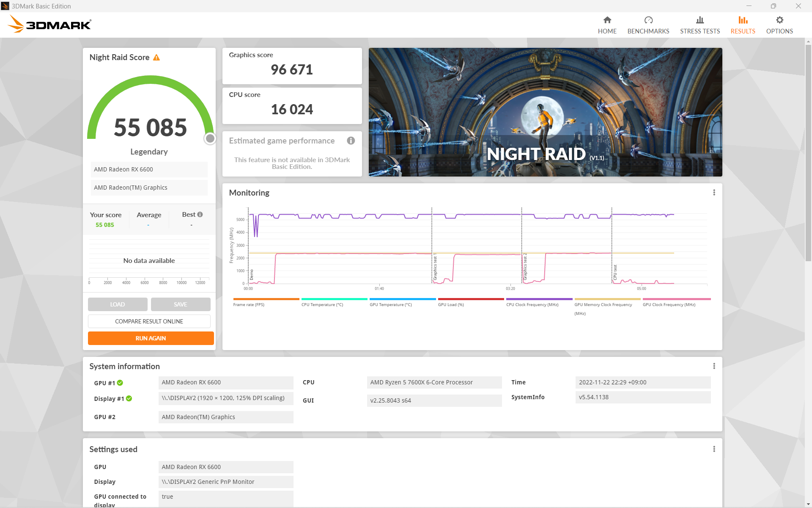Viewport: 812px width, 508px height.
Task: Click the SystemInfo value v5.54.1138
Action: click(643, 397)
